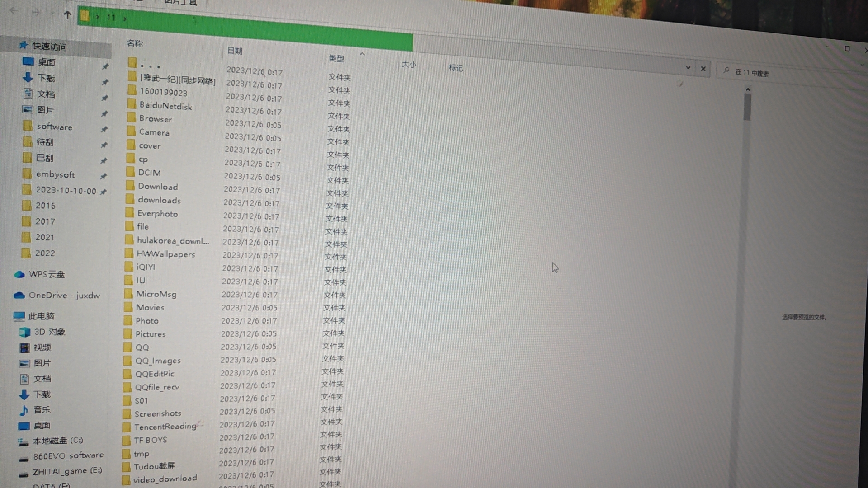Open the BaiduNetdisk folder
Screen dimensions: 868x488
tap(165, 106)
